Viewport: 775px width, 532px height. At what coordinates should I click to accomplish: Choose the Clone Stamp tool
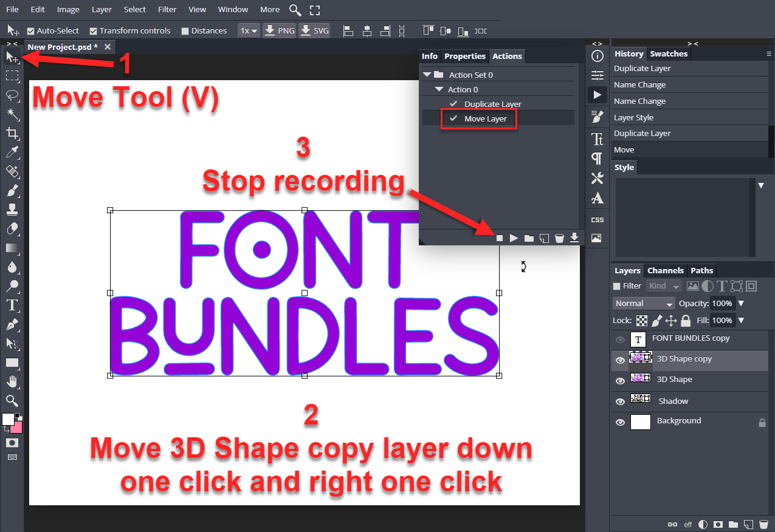(12, 210)
